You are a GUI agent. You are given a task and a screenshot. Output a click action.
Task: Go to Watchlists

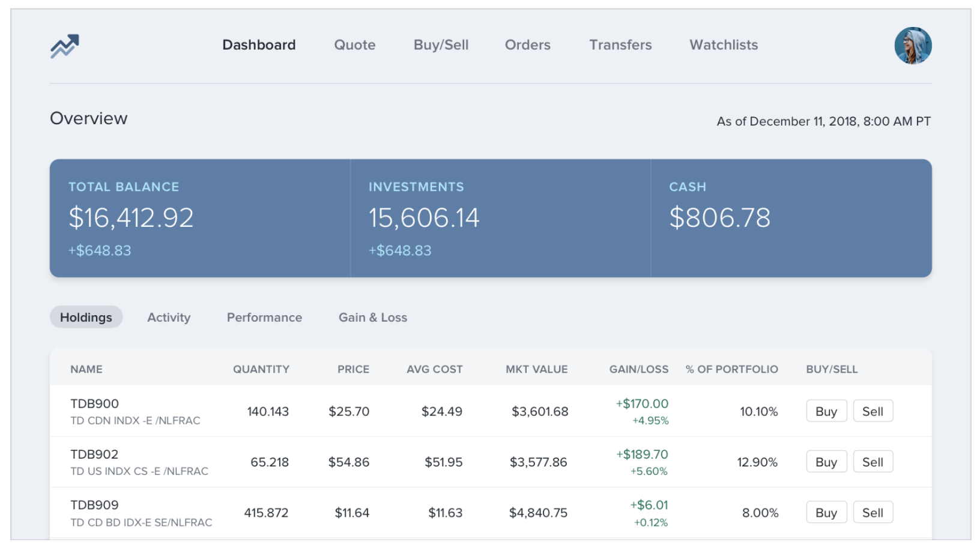coord(724,45)
